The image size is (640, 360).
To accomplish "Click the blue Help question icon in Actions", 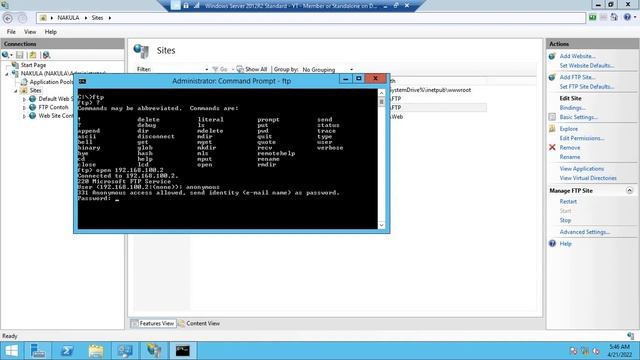I will click(552, 244).
